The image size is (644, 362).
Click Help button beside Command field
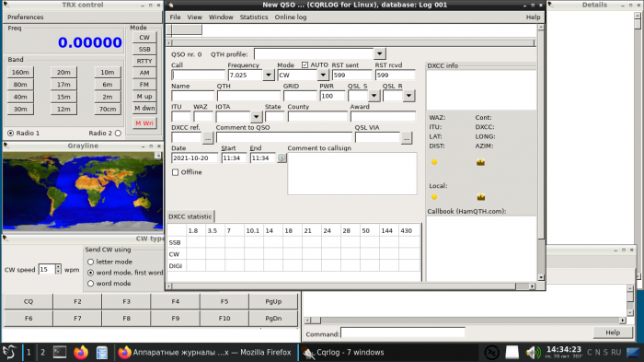click(x=613, y=333)
